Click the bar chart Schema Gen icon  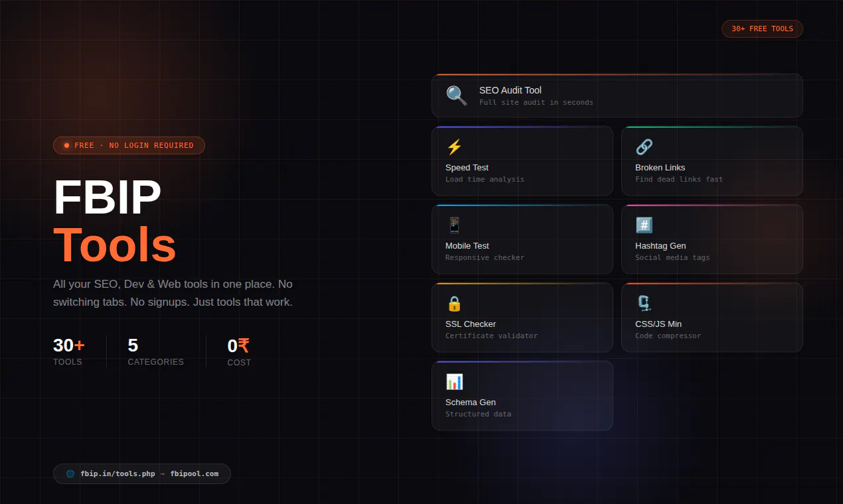[x=454, y=381]
